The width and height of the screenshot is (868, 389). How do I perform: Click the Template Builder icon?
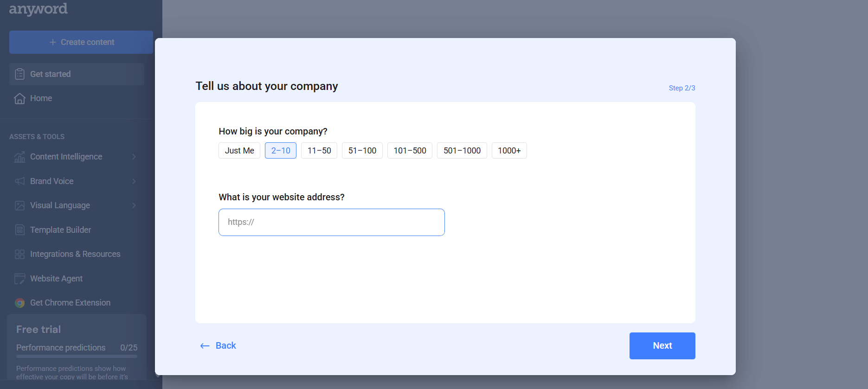tap(19, 230)
